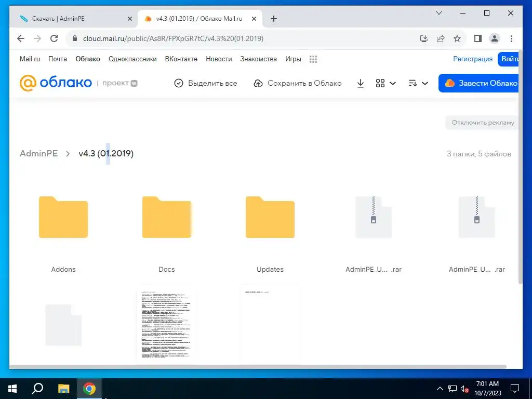
Task: Open the grid view mode dropdown
Action: pos(386,83)
